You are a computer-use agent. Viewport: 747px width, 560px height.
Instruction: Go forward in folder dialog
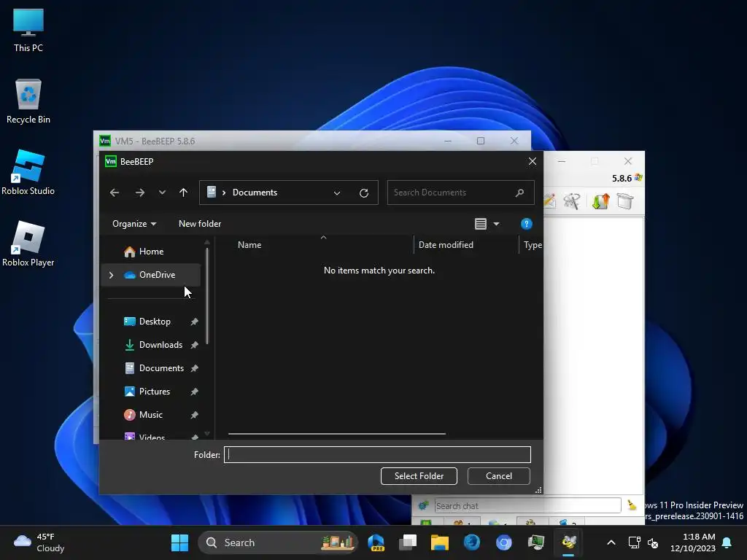(x=139, y=192)
